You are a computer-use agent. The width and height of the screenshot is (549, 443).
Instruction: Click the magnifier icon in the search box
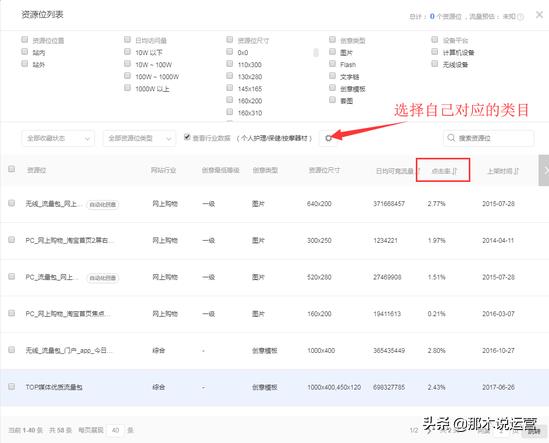point(451,138)
